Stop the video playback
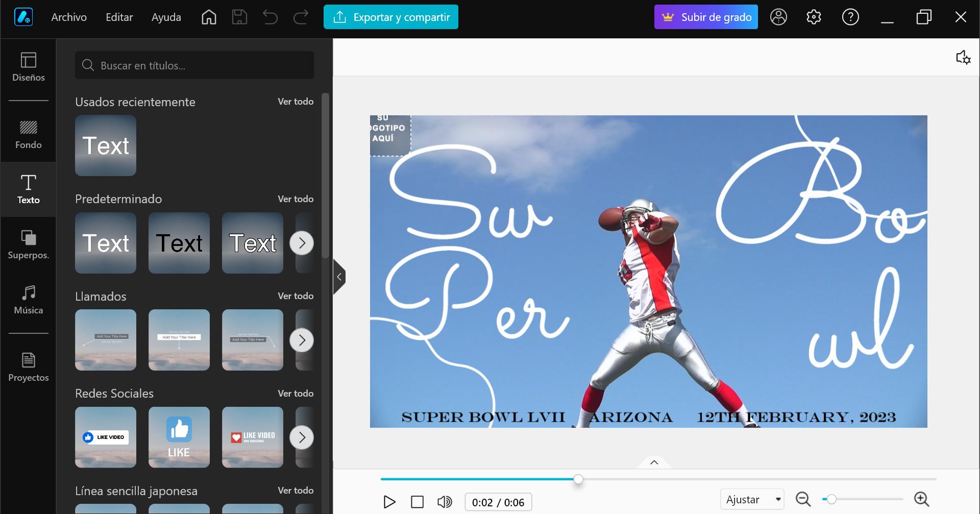 tap(417, 502)
